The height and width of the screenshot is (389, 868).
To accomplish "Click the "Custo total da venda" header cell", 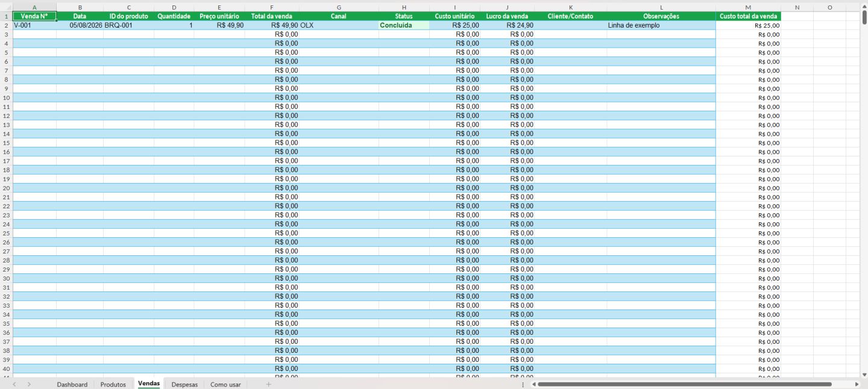I will pos(748,16).
